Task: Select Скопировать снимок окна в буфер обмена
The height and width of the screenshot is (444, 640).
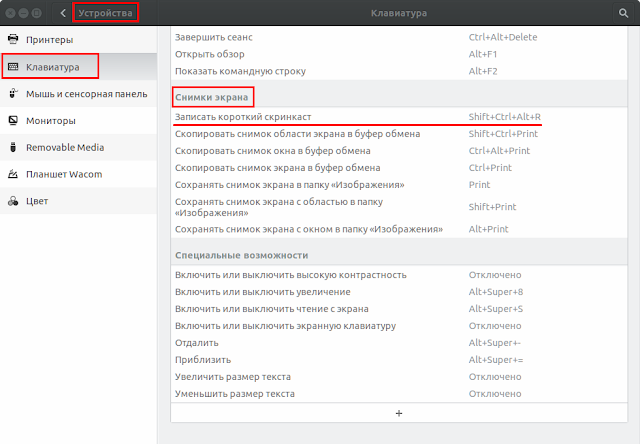Action: (x=399, y=151)
